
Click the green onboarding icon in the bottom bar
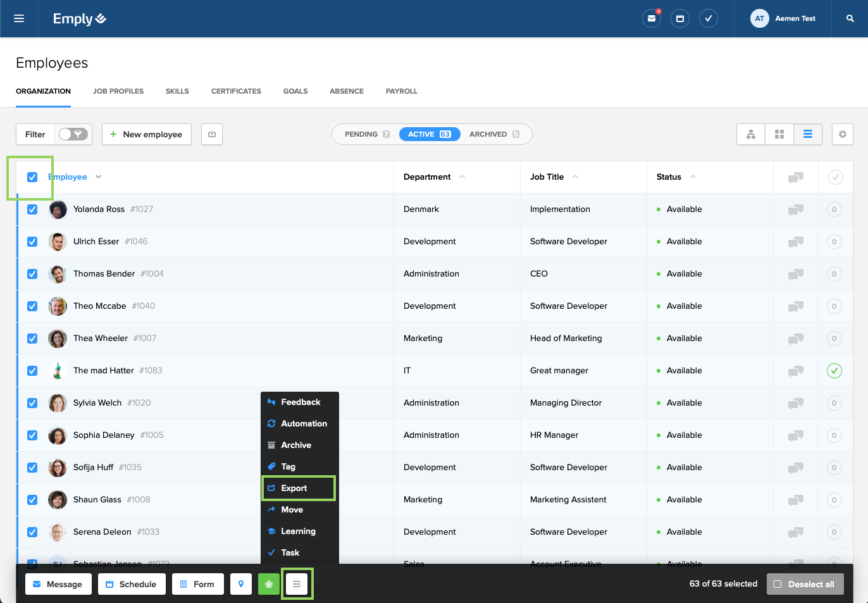[x=268, y=583]
